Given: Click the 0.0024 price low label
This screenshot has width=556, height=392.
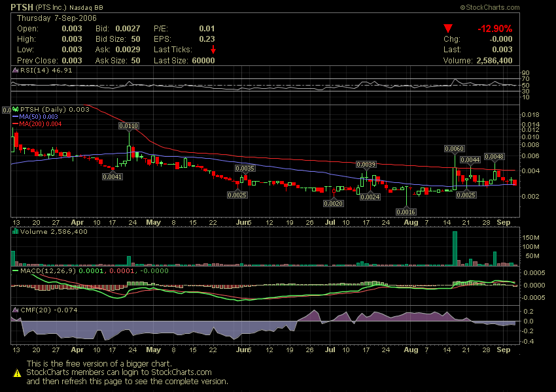Looking at the screenshot, I should 370,197.
